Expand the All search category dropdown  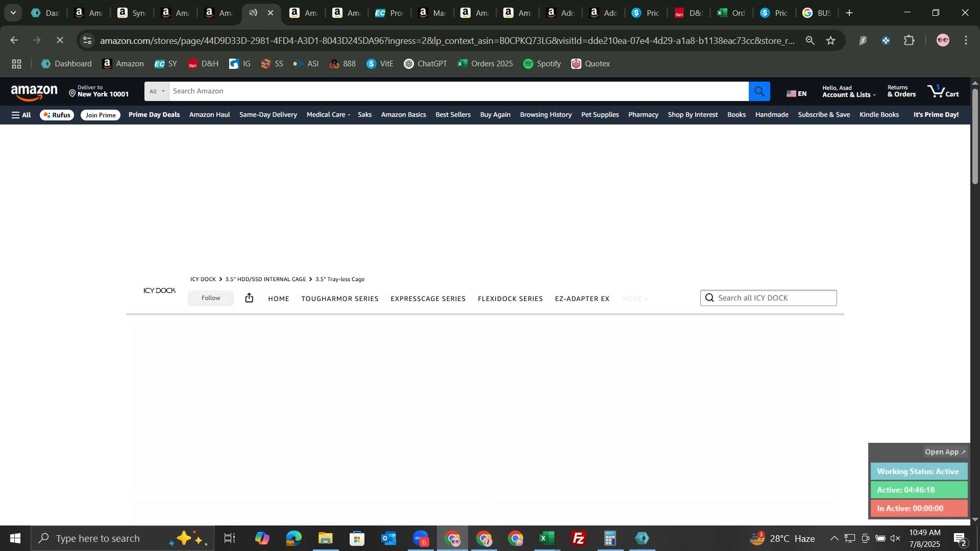point(157,91)
